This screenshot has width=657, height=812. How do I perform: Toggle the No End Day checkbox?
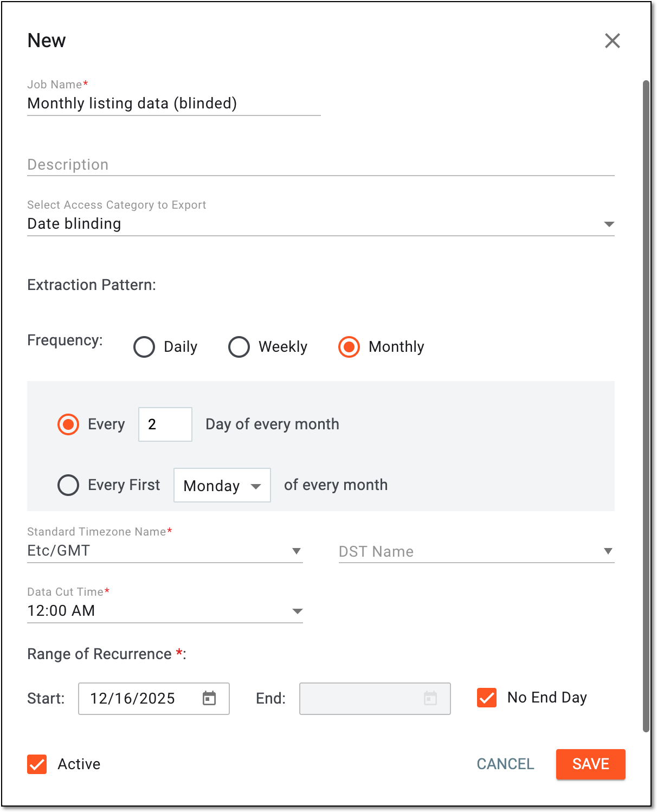[x=487, y=698]
